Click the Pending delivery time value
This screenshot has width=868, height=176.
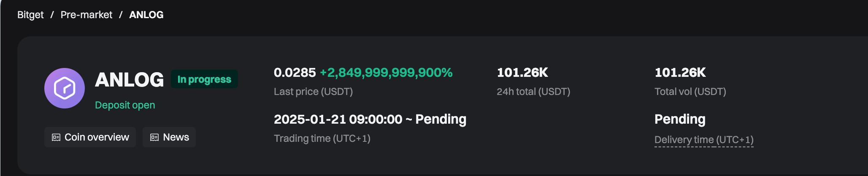680,119
